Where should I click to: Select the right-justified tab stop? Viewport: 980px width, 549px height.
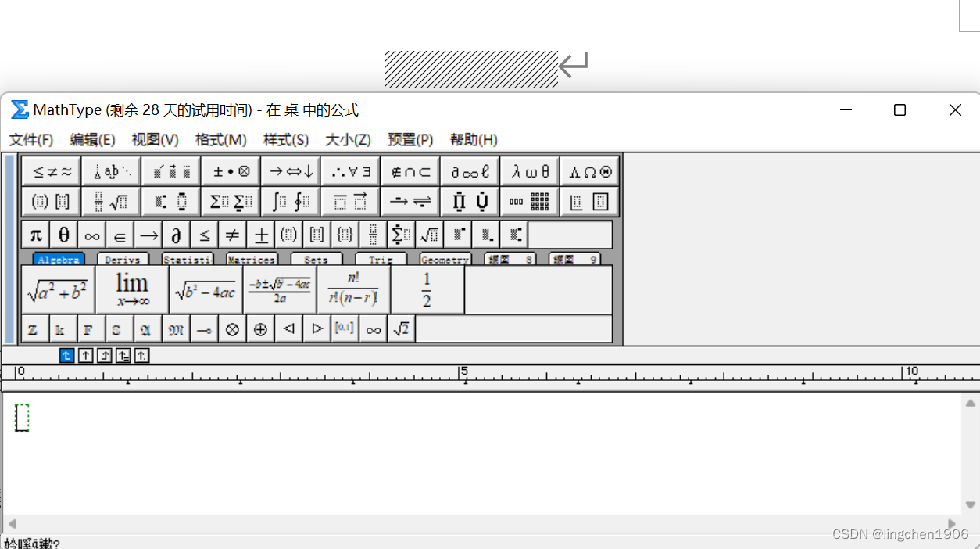pyautogui.click(x=105, y=356)
